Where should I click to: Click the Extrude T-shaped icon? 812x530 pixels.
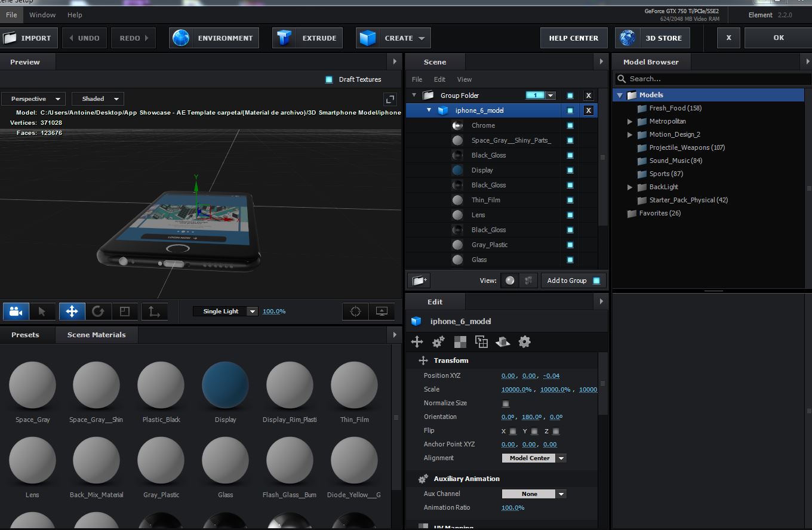pos(285,38)
